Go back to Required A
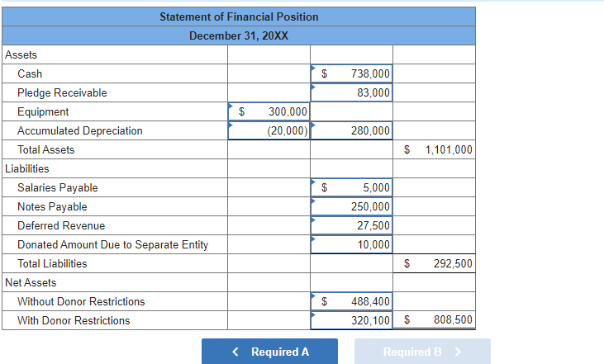This screenshot has width=604, height=364. tap(269, 352)
